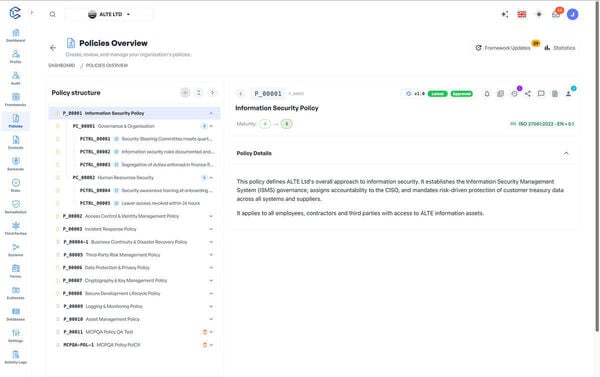Select P_00006 Data Protection & Privacy Policy
600x377 pixels.
tap(135, 268)
